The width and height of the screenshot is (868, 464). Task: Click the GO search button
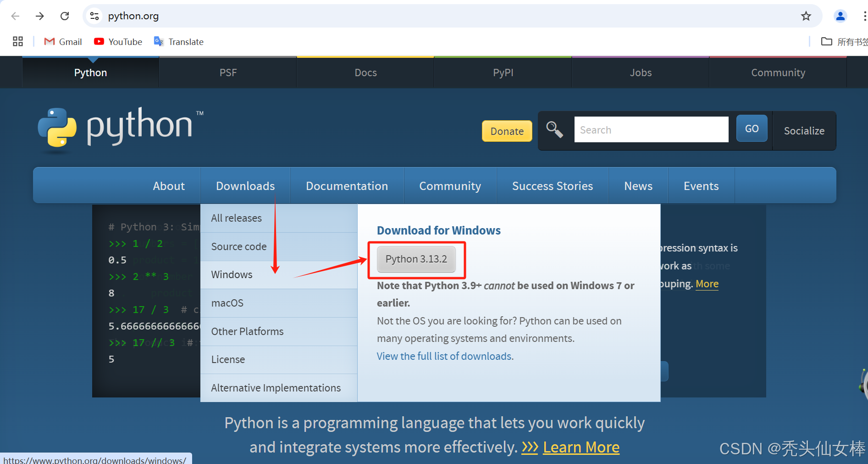pyautogui.click(x=752, y=129)
